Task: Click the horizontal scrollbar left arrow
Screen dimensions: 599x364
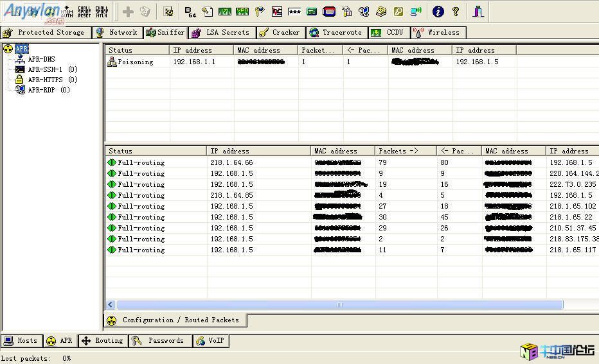Action: click(111, 305)
